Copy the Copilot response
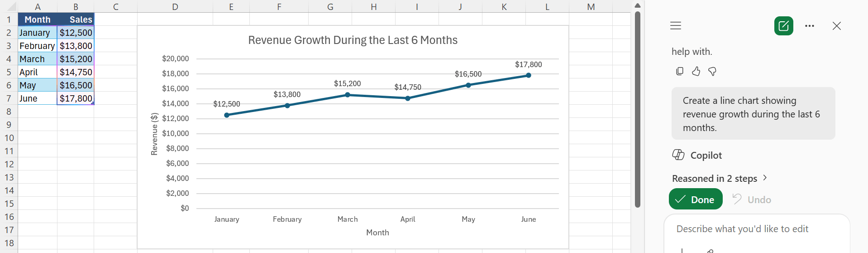This screenshot has height=253, width=868. [x=680, y=71]
